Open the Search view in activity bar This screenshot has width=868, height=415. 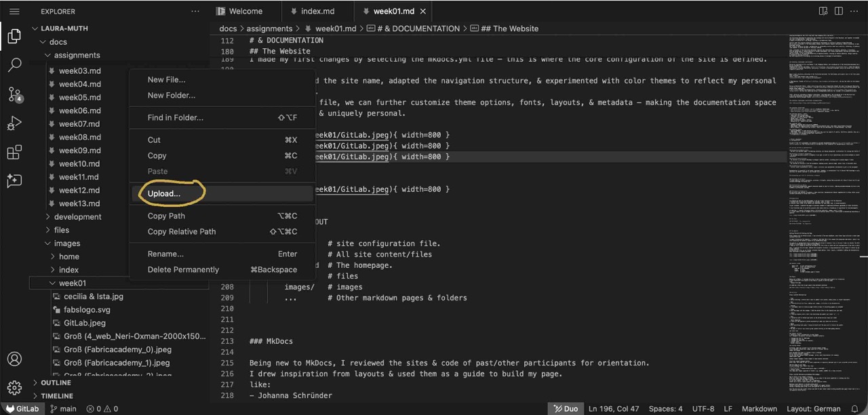[x=14, y=66]
